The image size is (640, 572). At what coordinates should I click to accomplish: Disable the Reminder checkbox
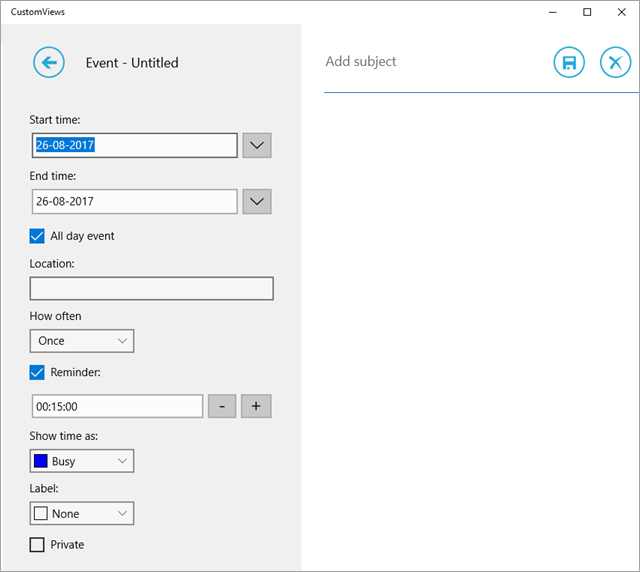[x=38, y=372]
